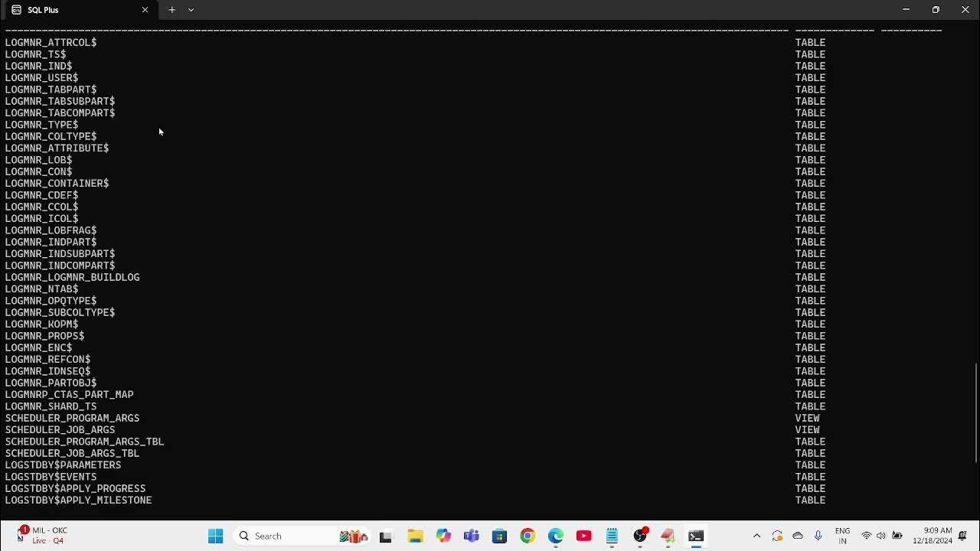
Task: Open MIL - OKC live score widget
Action: coord(43,536)
